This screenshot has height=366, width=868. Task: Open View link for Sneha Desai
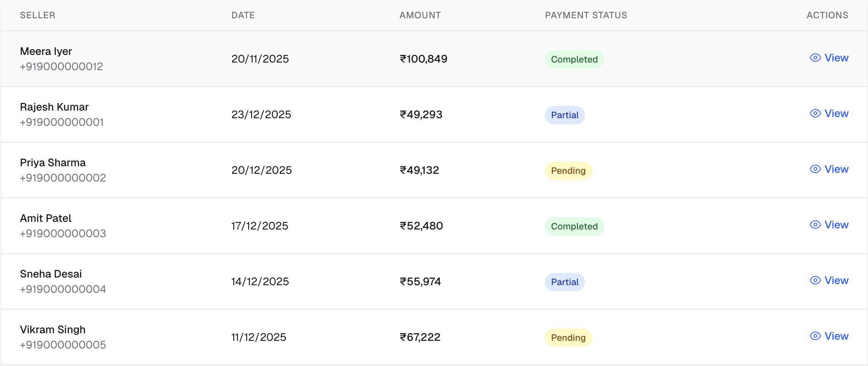click(829, 280)
